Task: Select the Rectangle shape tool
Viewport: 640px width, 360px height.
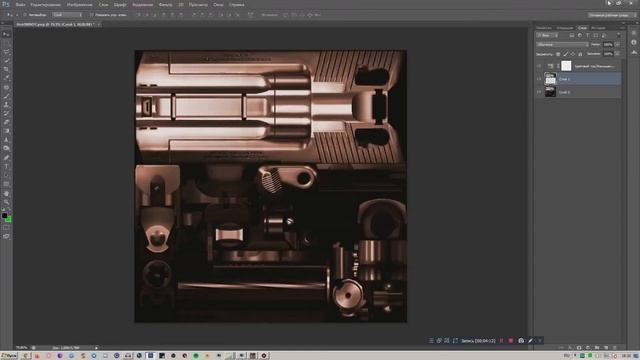Action: (6, 184)
